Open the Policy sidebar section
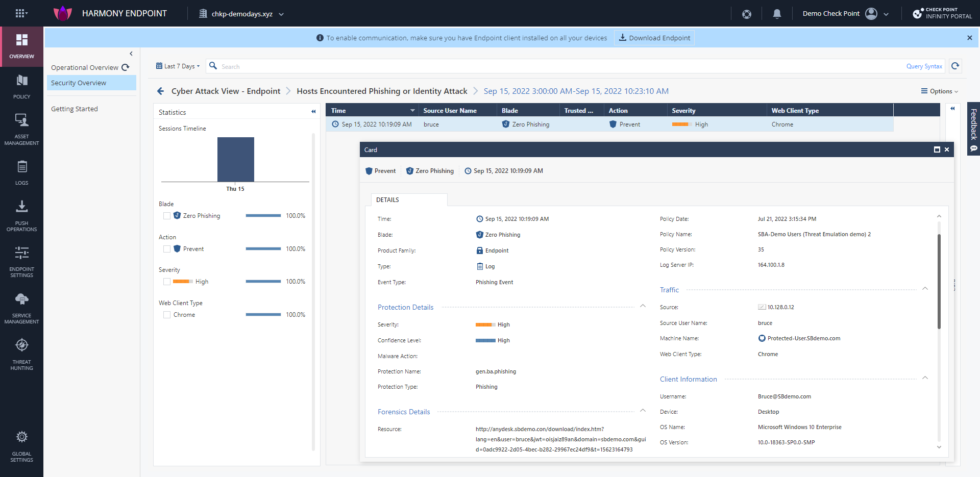This screenshot has height=477, width=980. [21, 87]
